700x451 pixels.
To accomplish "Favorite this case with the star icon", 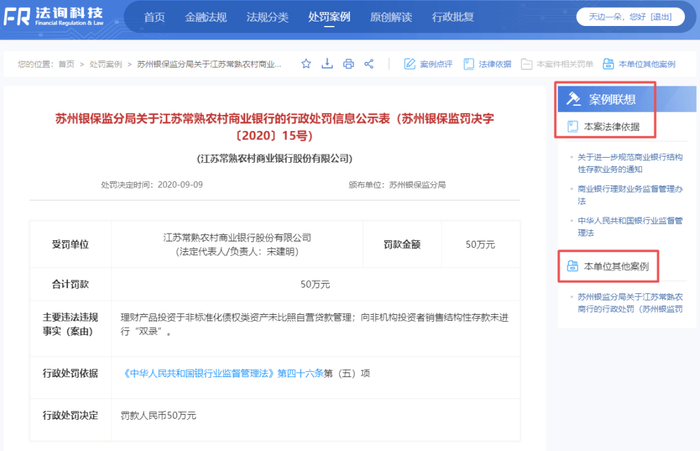I will click(306, 64).
